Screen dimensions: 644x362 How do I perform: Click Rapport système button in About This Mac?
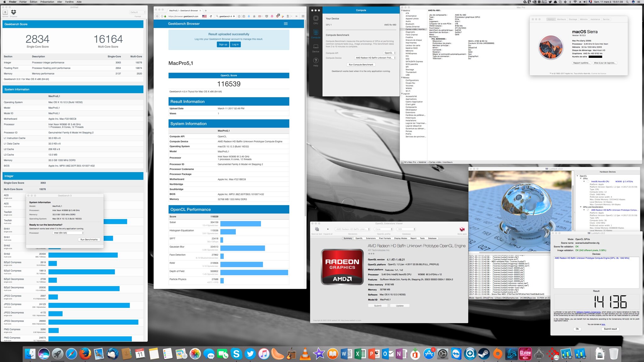pos(581,63)
